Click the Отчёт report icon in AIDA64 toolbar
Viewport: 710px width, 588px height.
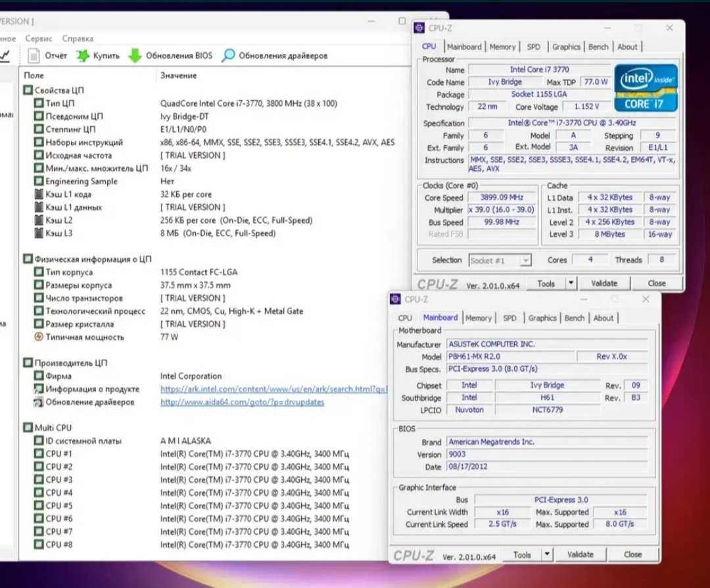tap(34, 56)
